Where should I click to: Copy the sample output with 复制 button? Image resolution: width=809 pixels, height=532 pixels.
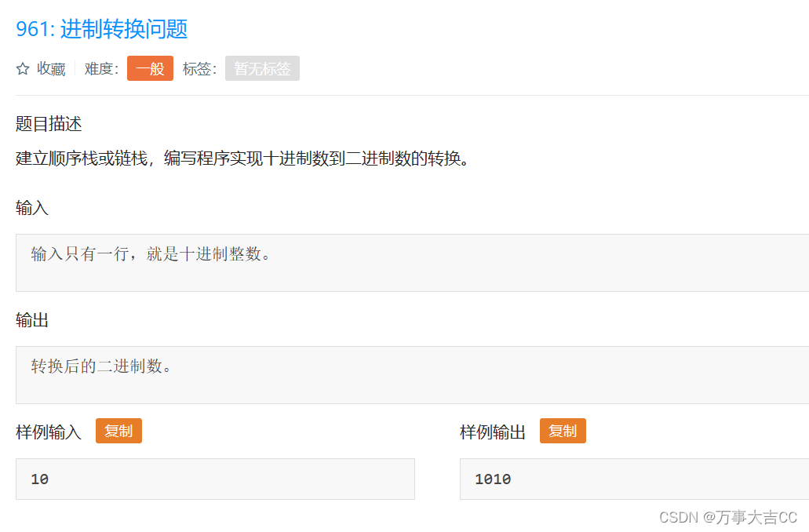coord(563,431)
